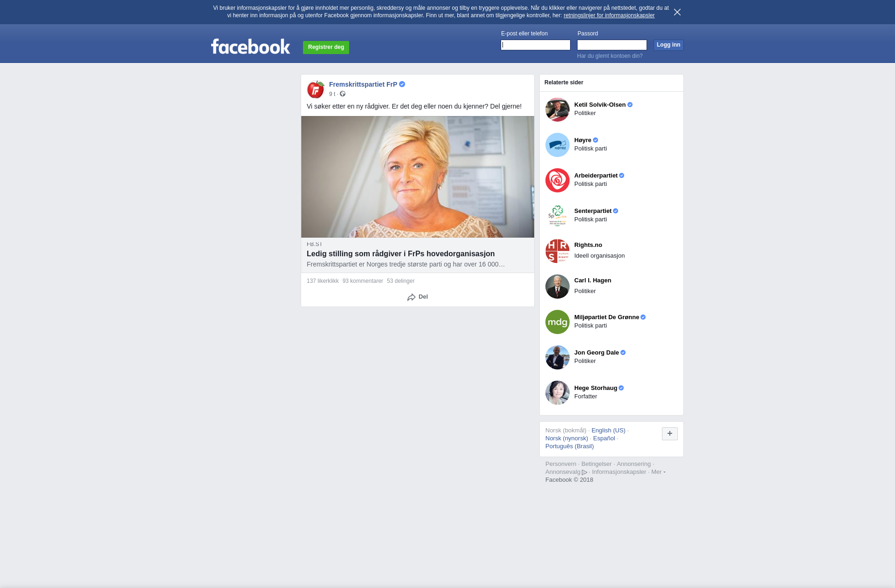Focus the Passord input field
This screenshot has height=588, width=895.
(x=612, y=45)
